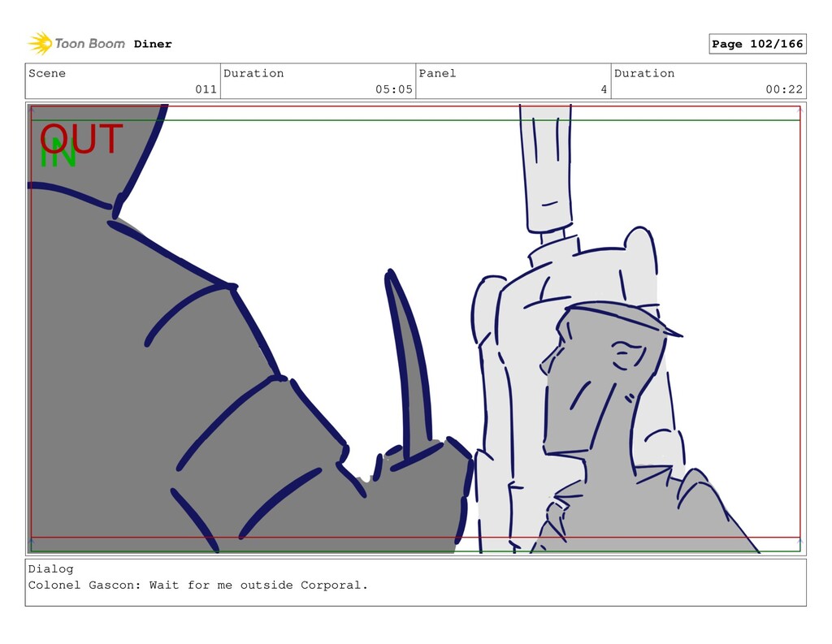Click panel duration value '00:22'
Screen dimensions: 832x644
tap(784, 89)
